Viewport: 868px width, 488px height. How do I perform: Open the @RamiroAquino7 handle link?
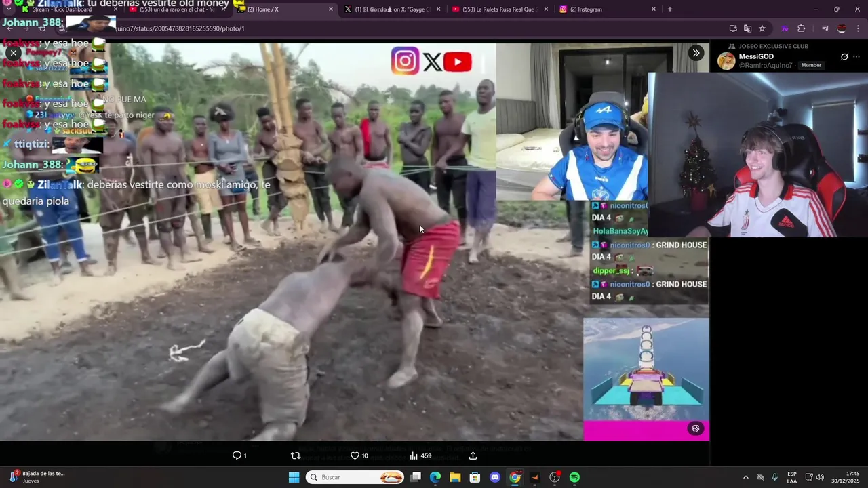point(766,66)
